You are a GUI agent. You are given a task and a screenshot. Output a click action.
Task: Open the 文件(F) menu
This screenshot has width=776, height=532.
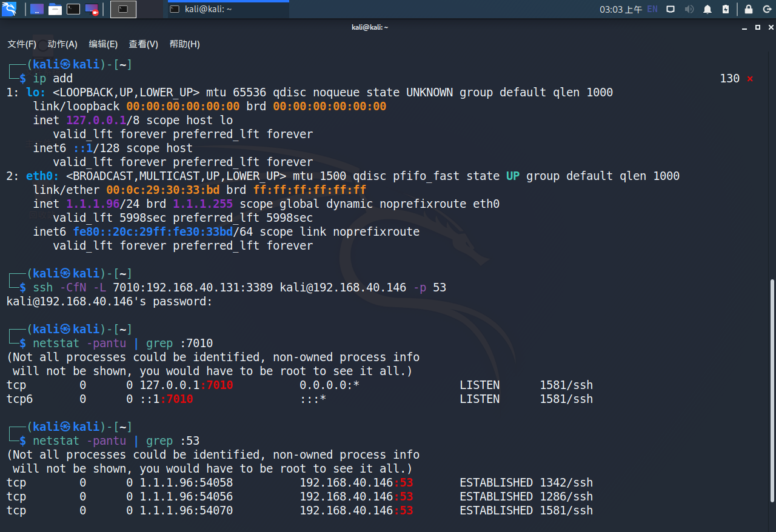22,44
